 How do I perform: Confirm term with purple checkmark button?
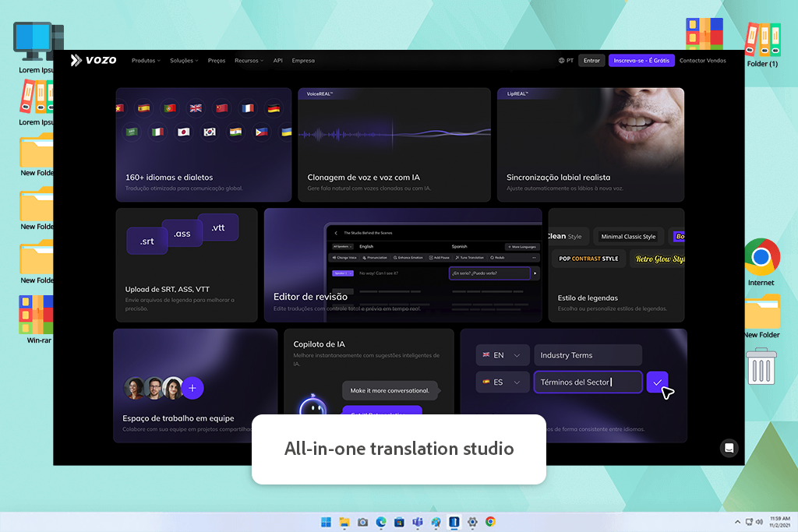(657, 382)
